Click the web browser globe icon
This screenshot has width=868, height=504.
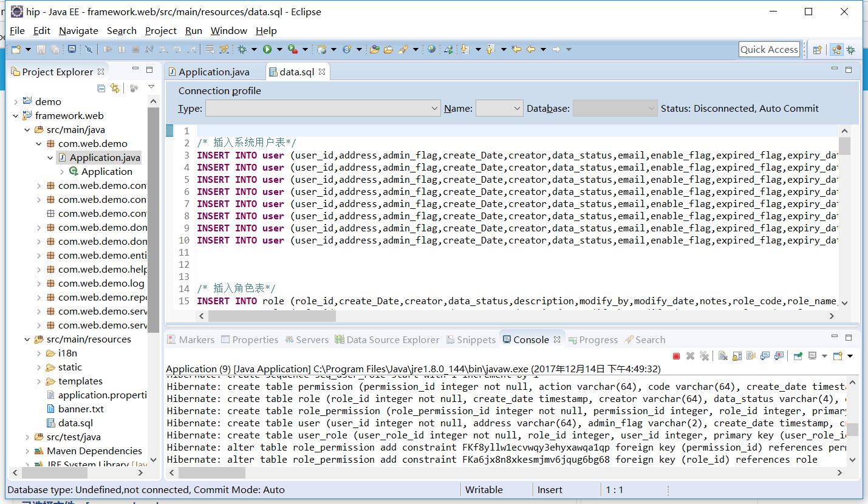(x=431, y=49)
